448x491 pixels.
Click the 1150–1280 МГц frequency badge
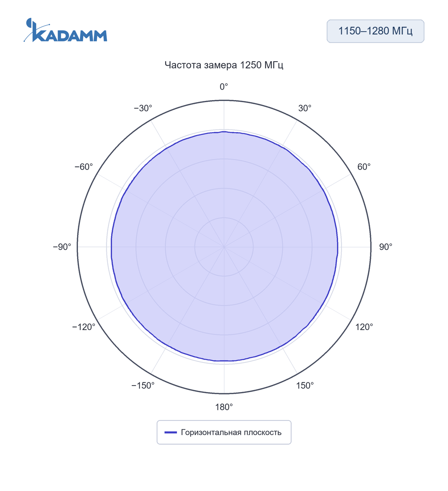(375, 31)
